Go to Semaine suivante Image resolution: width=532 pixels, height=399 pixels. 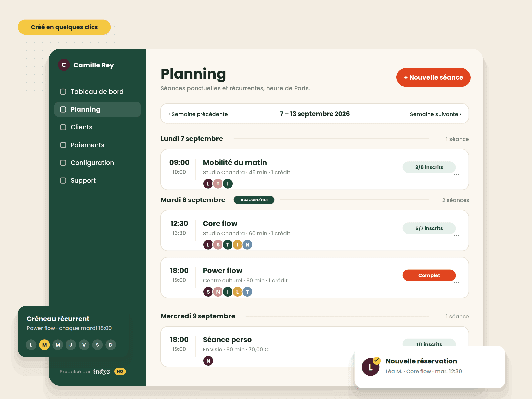435,114
